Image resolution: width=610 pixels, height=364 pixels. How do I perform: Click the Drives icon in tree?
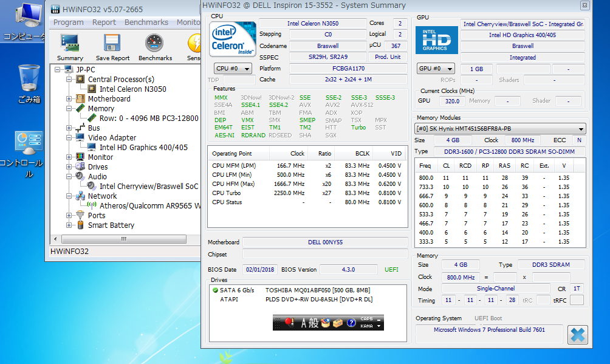point(81,167)
